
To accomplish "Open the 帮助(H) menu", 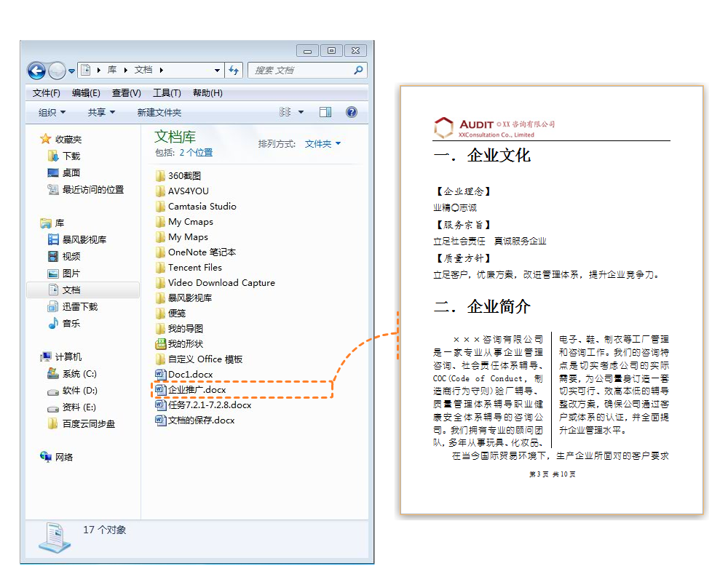I will tap(207, 93).
